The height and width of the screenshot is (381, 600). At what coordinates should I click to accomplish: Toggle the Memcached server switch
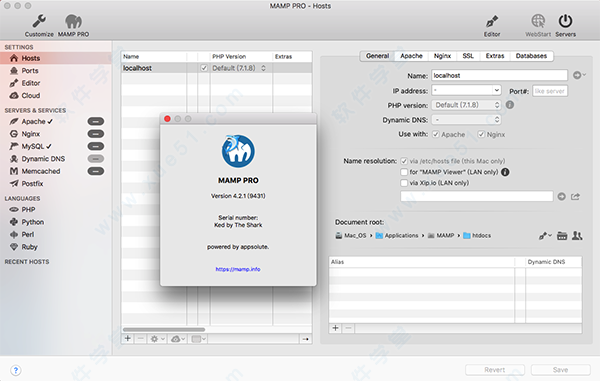point(96,171)
